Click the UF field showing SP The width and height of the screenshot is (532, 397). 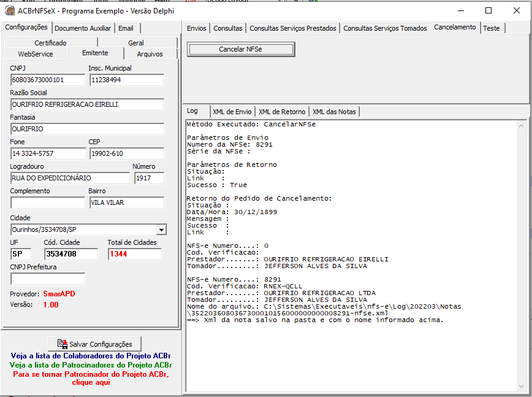(21, 254)
